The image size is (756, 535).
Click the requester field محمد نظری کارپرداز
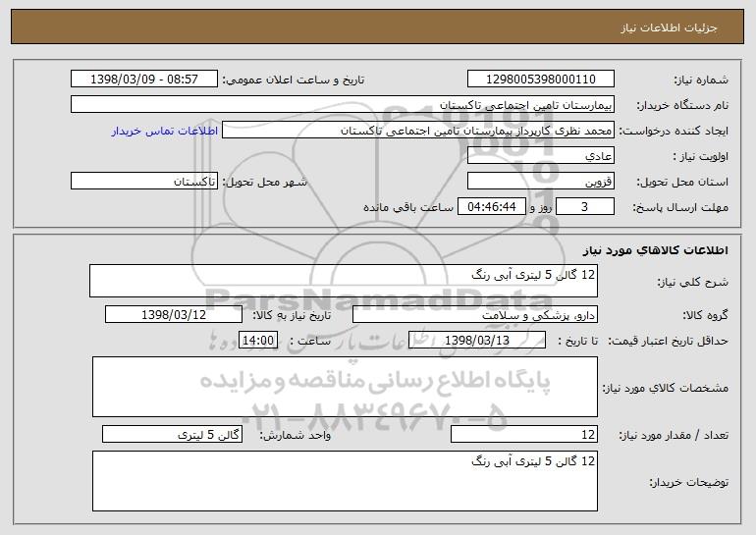(418, 131)
